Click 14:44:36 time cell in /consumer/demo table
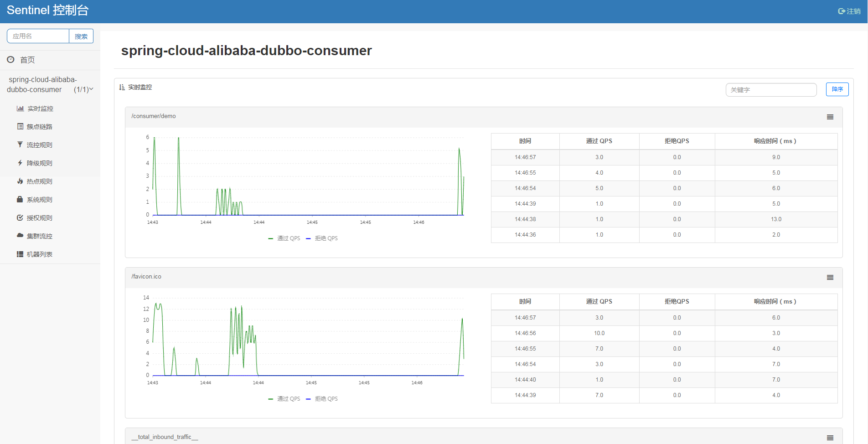Viewport: 868px width, 444px height. [525, 235]
